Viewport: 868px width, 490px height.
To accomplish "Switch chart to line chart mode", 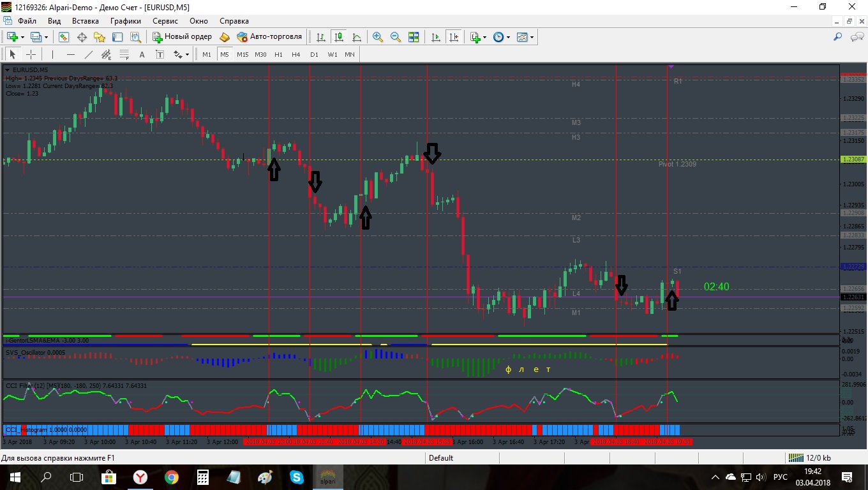I will tap(356, 37).
